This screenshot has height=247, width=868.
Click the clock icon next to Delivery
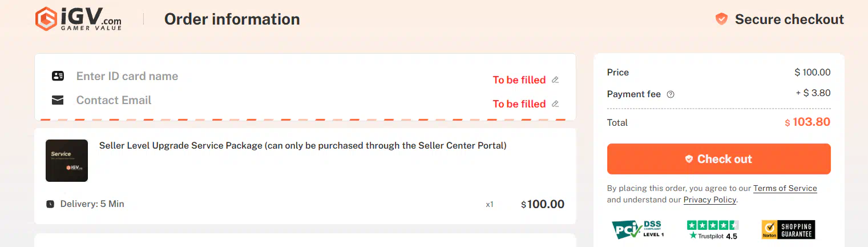click(x=50, y=204)
